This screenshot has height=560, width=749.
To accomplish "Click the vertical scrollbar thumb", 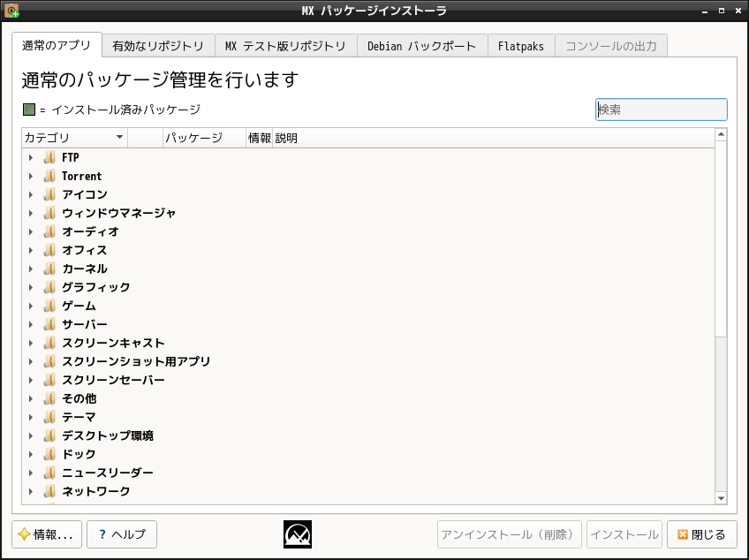I will coord(721,238).
